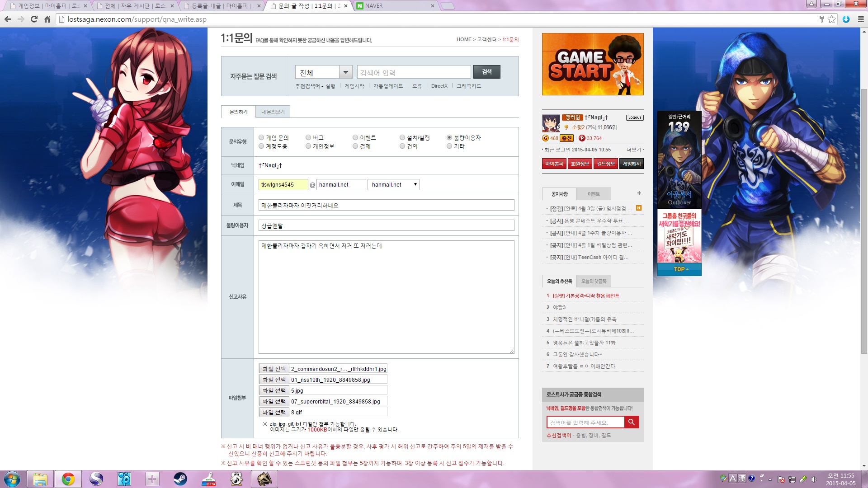Click the DirectX recommended search link

coord(439,86)
